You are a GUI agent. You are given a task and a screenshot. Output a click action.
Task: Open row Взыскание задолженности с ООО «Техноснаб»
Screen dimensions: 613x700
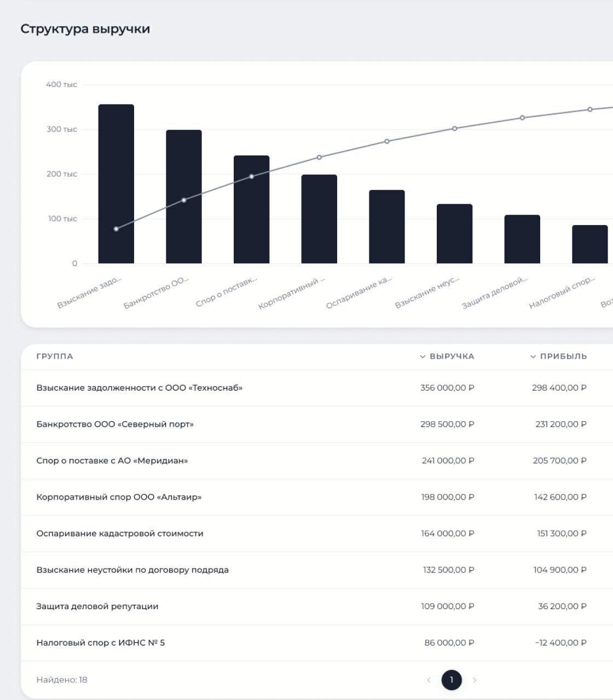coord(317,388)
